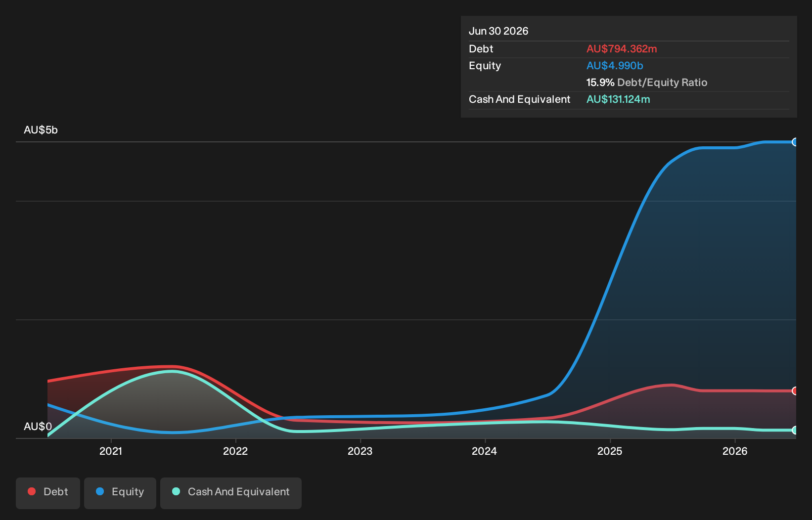The image size is (812, 520).
Task: Click the 2021 x-axis label
Action: [111, 451]
